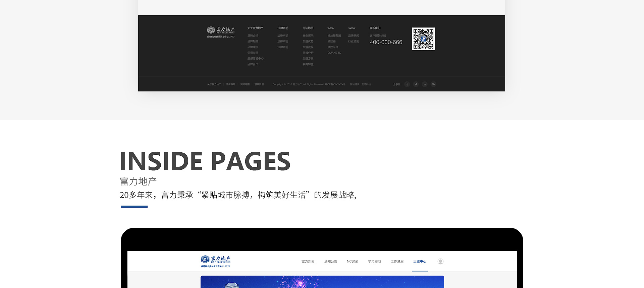Click the Twitter share icon in footer
The width and height of the screenshot is (644, 288).
[x=416, y=84]
